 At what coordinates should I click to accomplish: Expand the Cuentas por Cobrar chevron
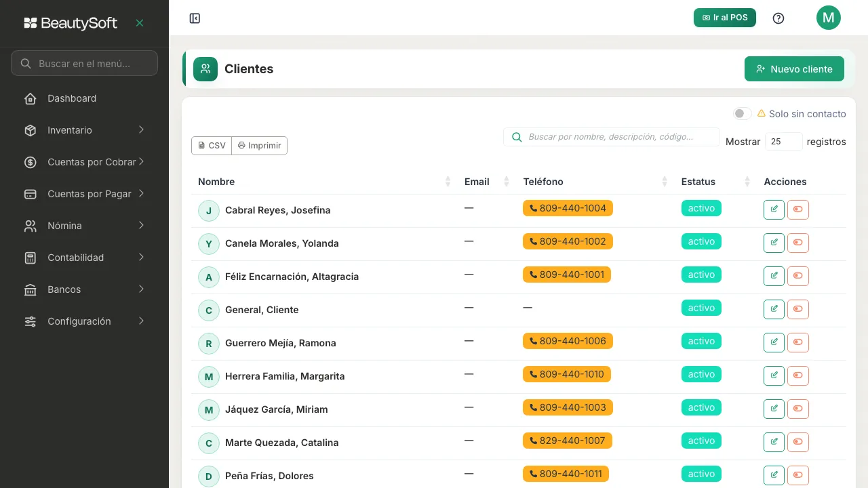[x=142, y=161]
